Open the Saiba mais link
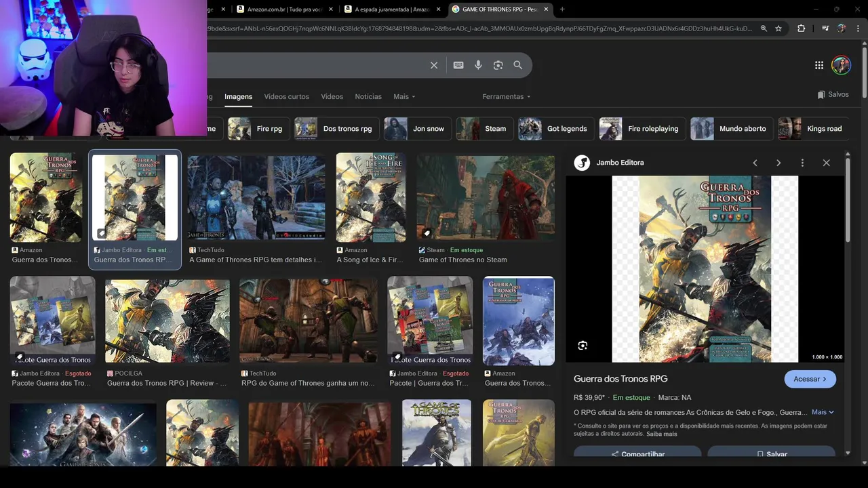This screenshot has height=488, width=868. click(661, 434)
